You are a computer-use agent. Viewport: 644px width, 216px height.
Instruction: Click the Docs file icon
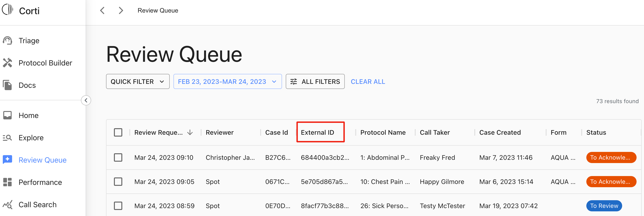pos(7,85)
